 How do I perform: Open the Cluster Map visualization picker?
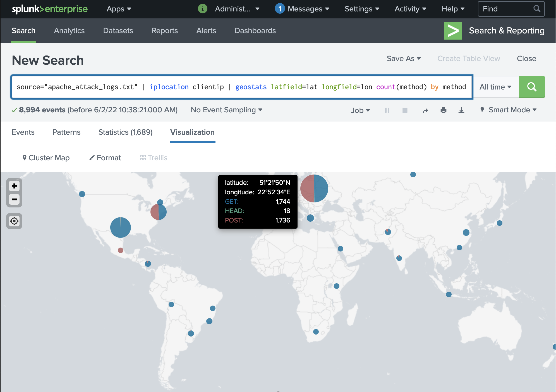(46, 158)
